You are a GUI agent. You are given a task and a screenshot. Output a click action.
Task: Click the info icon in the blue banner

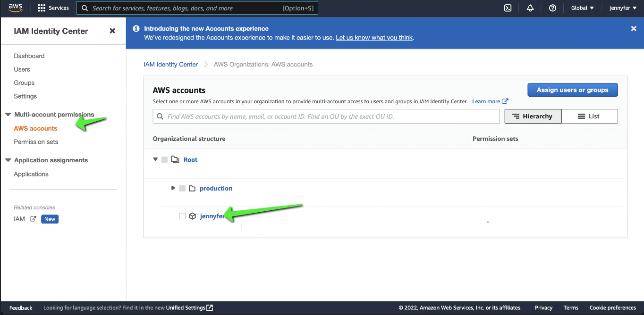tap(136, 29)
